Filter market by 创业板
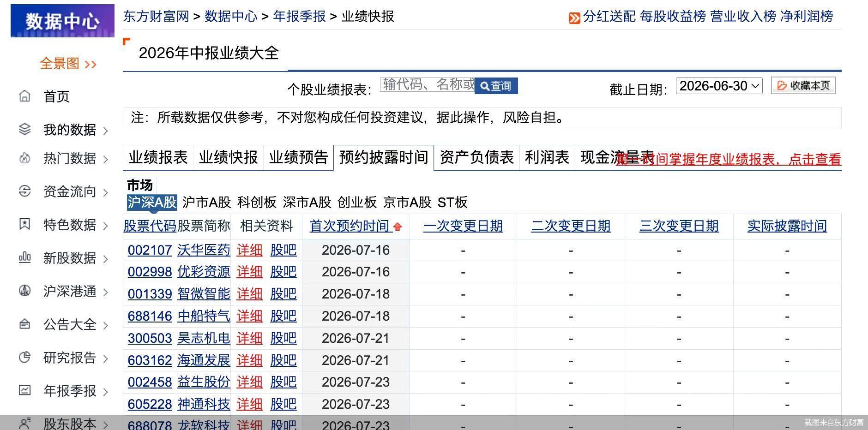 357,202
